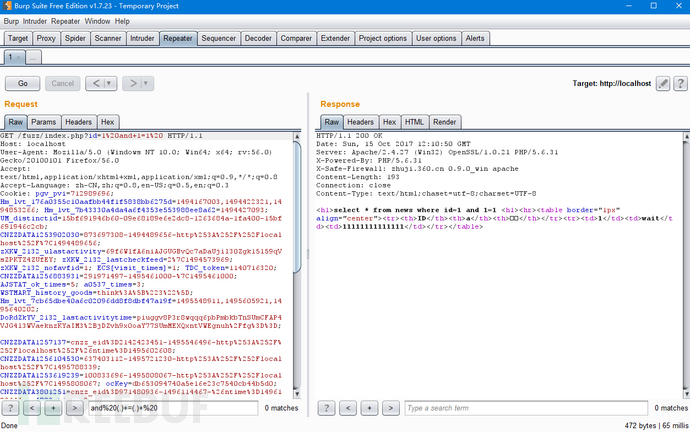Close Repeater tab 1 with x
This screenshot has height=432, width=690.
coord(18,58)
